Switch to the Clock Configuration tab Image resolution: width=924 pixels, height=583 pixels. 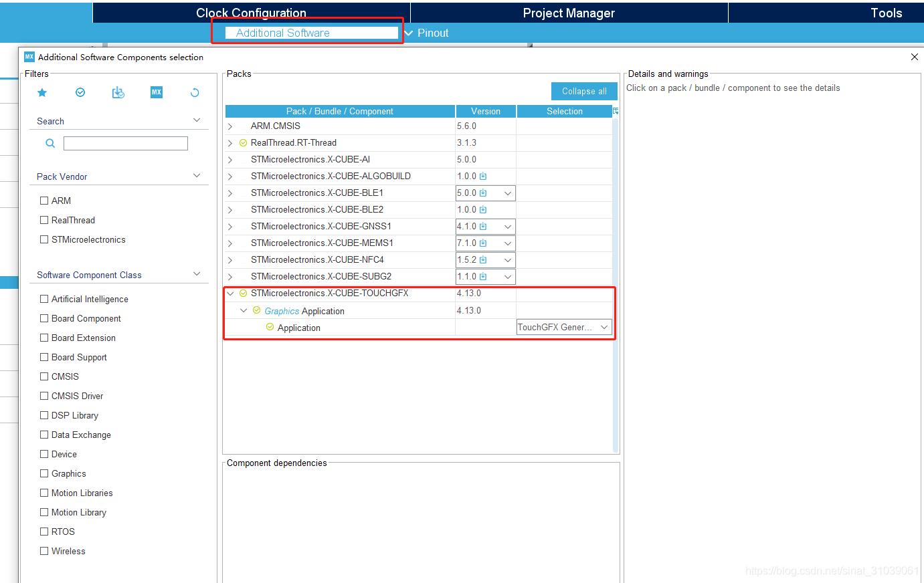coord(252,13)
